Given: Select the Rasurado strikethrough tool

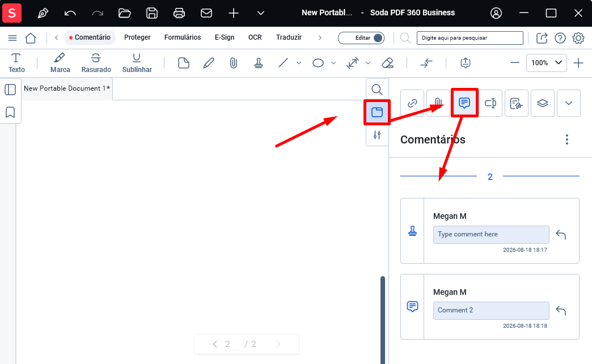Looking at the screenshot, I should [96, 63].
